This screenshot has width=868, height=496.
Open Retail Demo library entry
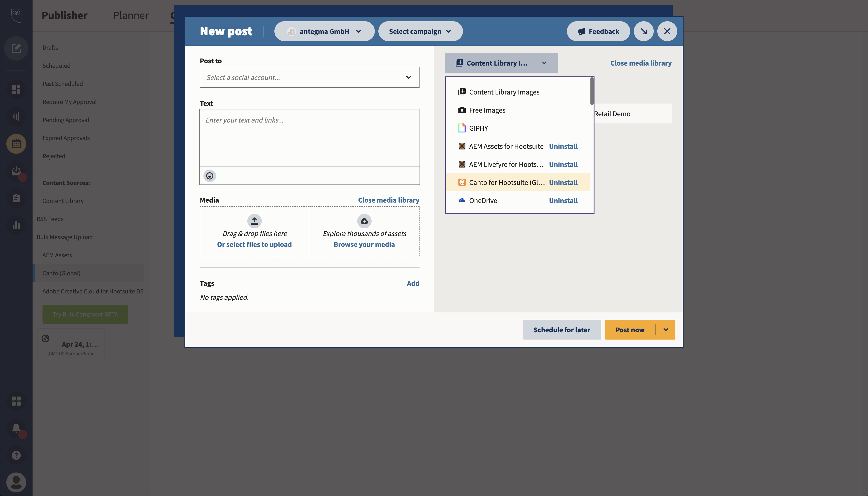pos(633,114)
